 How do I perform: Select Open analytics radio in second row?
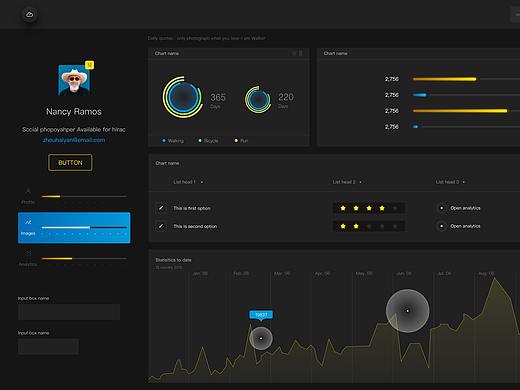click(442, 226)
